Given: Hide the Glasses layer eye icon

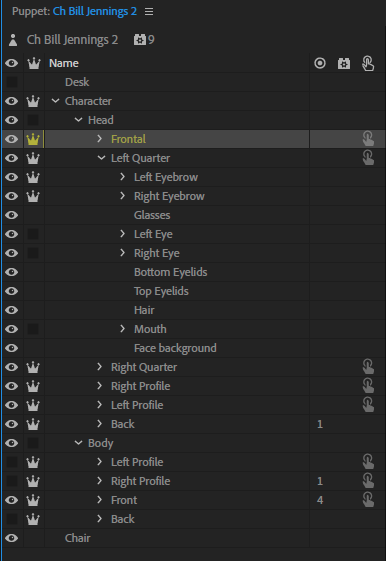Looking at the screenshot, I should (x=12, y=215).
